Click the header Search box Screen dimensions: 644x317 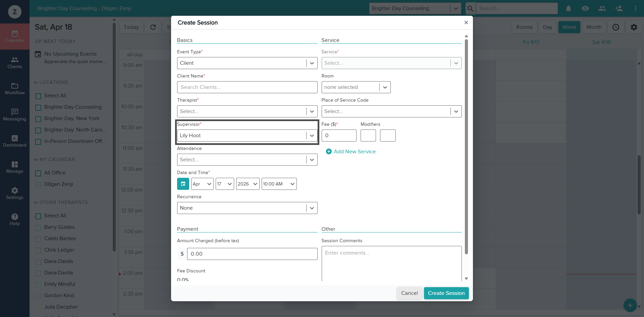click(x=517, y=8)
